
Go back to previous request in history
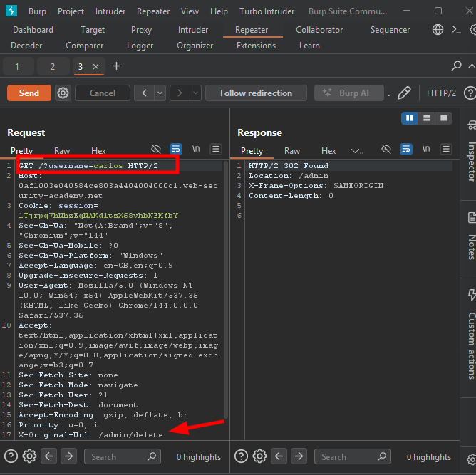tap(145, 93)
